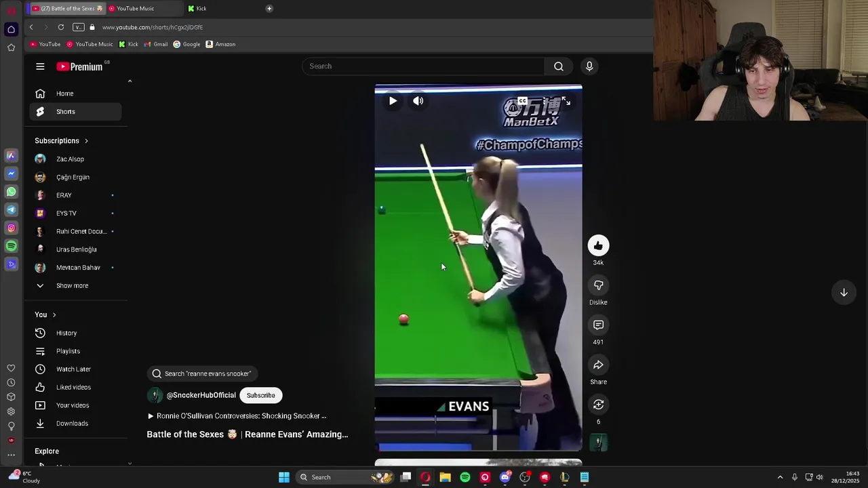Open Watch Later list
Screen dimensions: 868x488
tap(75, 369)
